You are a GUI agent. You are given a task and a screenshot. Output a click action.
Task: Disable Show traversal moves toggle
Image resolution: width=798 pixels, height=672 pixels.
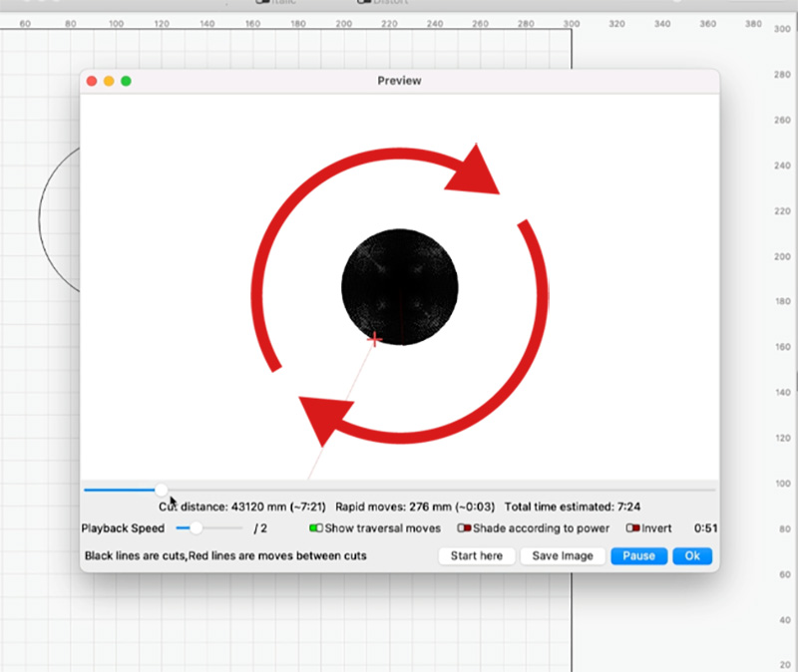pos(316,528)
